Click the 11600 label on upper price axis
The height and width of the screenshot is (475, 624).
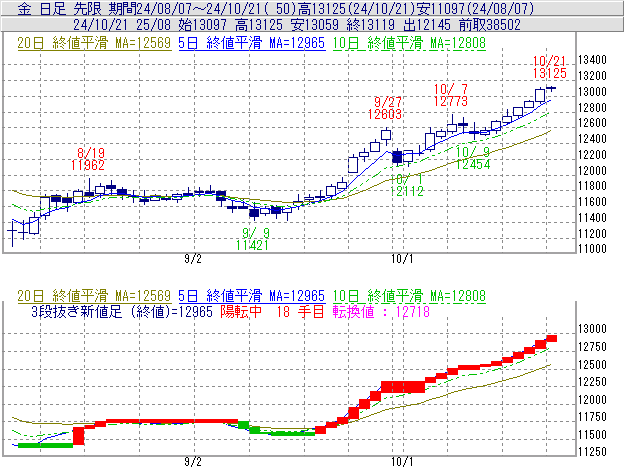click(x=592, y=202)
